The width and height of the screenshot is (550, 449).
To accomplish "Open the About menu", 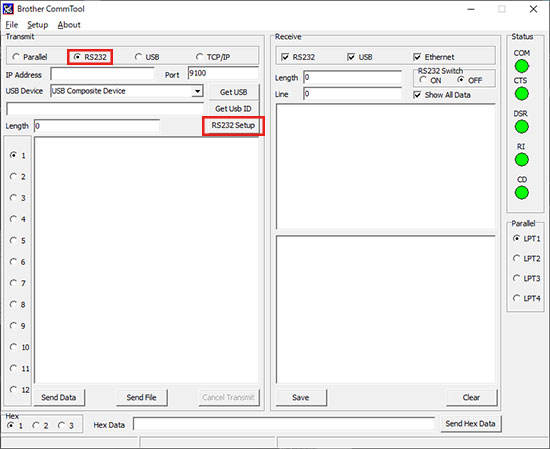I will [69, 25].
